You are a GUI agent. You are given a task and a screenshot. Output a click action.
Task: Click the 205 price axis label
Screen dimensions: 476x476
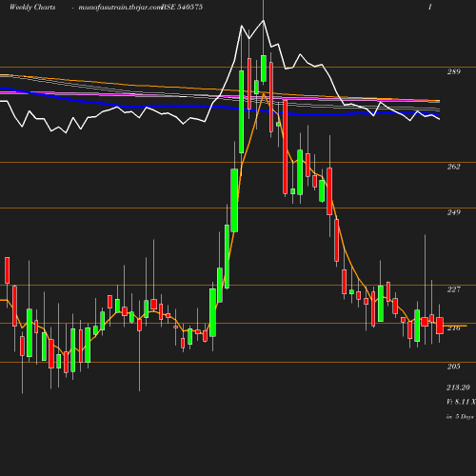(x=453, y=367)
